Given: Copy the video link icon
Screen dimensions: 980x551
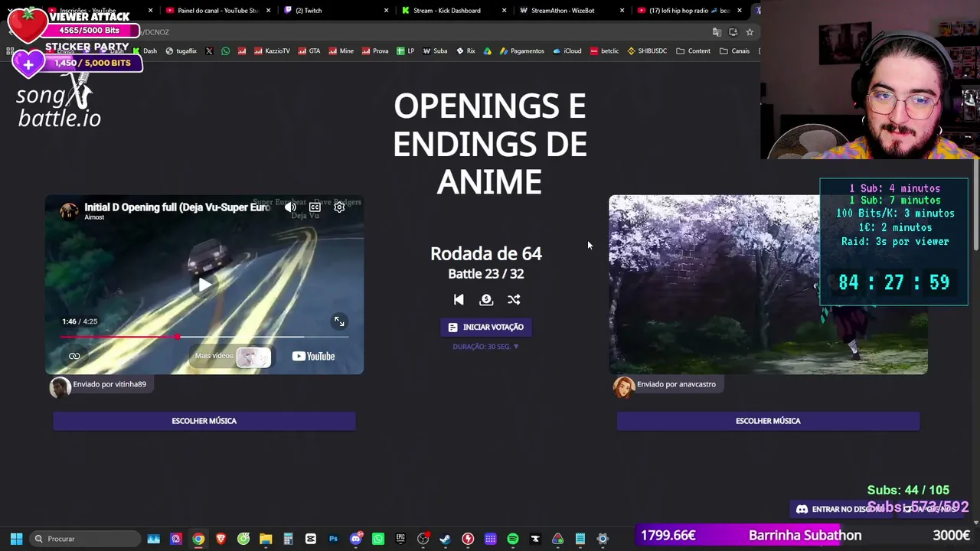Looking at the screenshot, I should (74, 356).
